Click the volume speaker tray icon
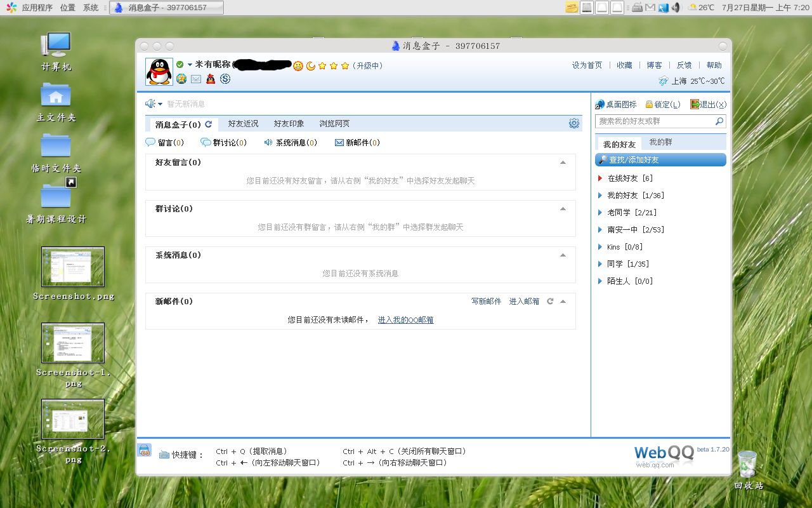 click(676, 8)
